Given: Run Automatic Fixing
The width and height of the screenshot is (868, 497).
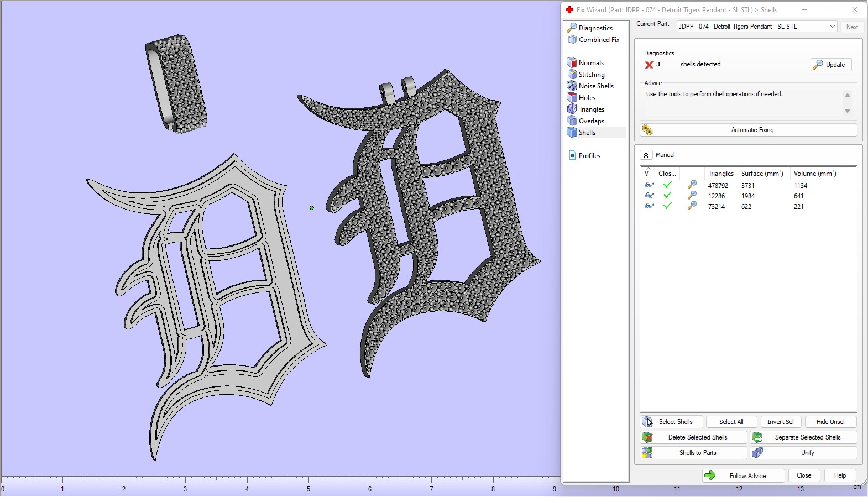Looking at the screenshot, I should point(749,130).
